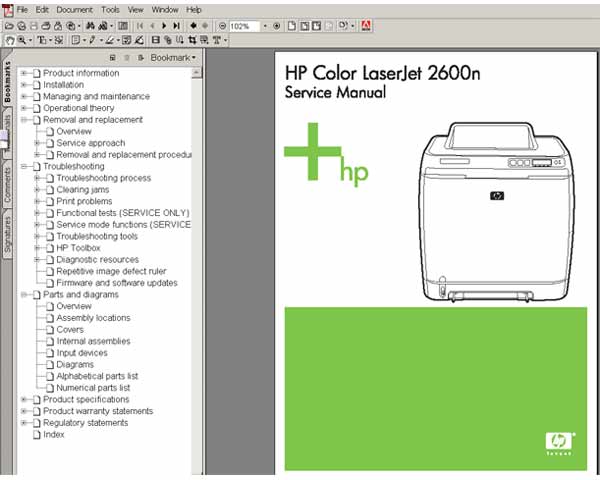The width and height of the screenshot is (600, 480).
Task: Toggle the navigation pane icon
Action: [123, 26]
